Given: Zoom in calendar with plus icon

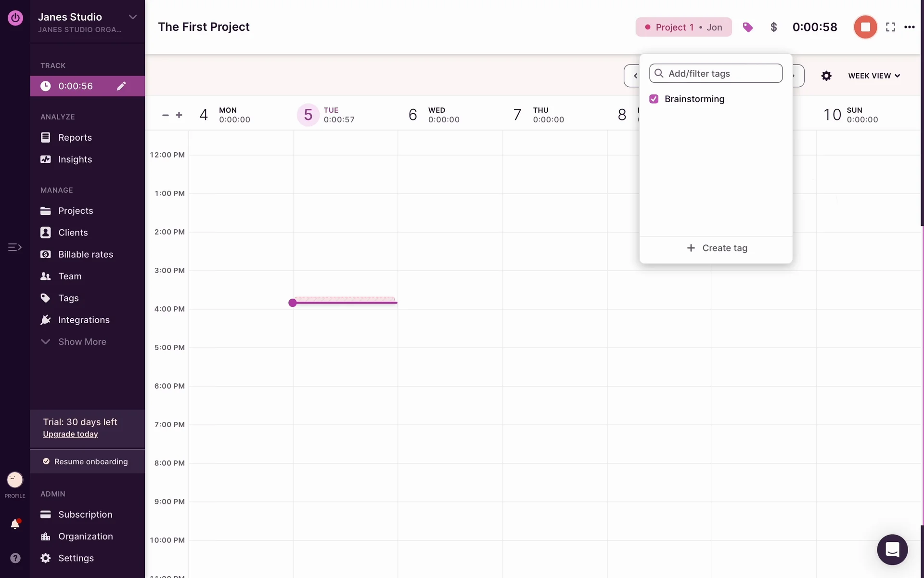Looking at the screenshot, I should click(179, 115).
